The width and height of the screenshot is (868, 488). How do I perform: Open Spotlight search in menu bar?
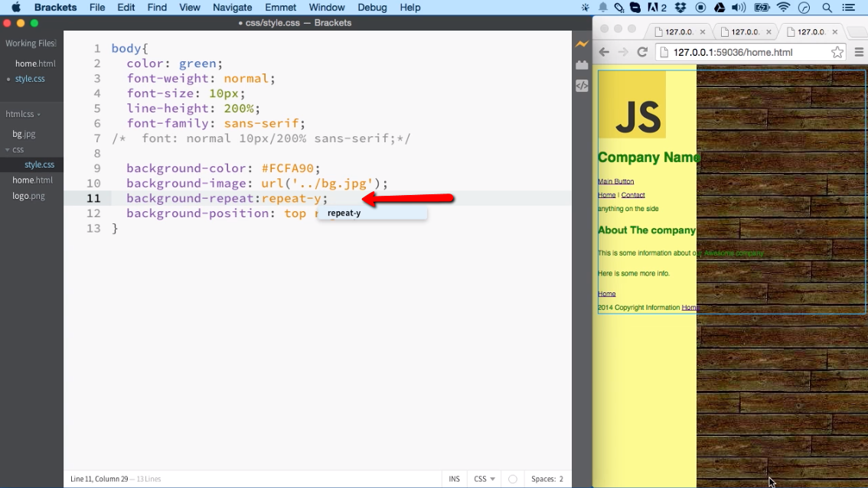827,7
